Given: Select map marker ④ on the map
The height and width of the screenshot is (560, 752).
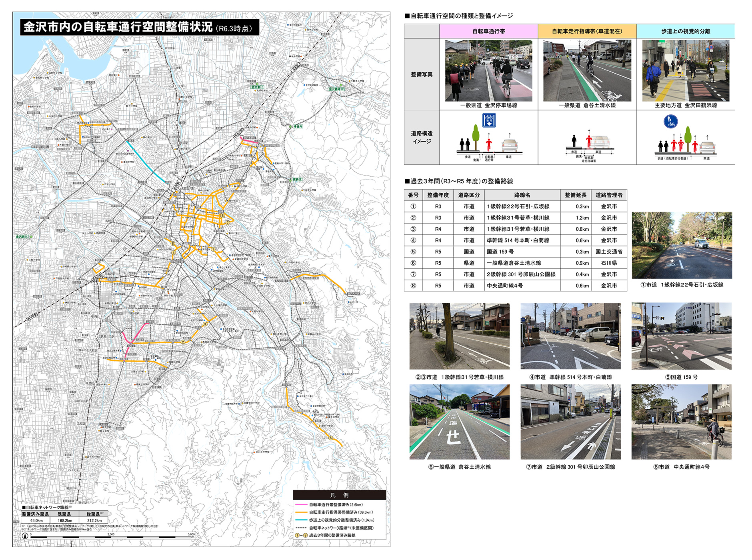Looking at the screenshot, I should pyautogui.click(x=174, y=252).
